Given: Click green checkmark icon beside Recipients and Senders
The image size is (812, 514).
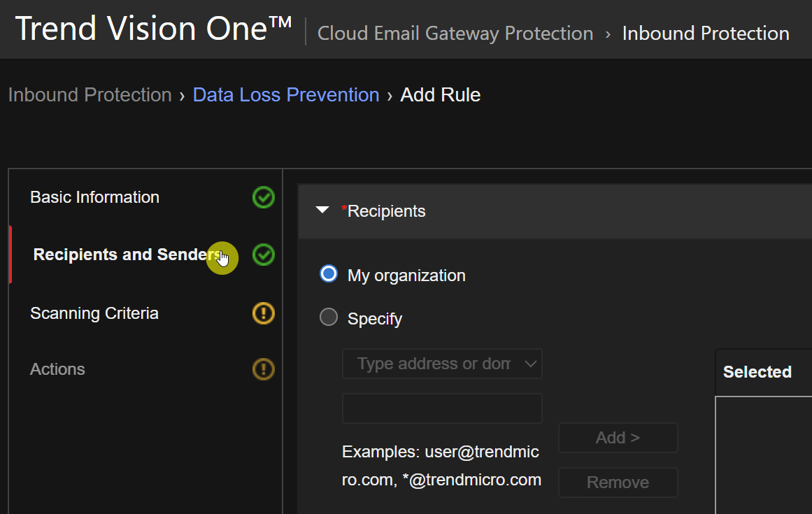Looking at the screenshot, I should click(x=263, y=255).
